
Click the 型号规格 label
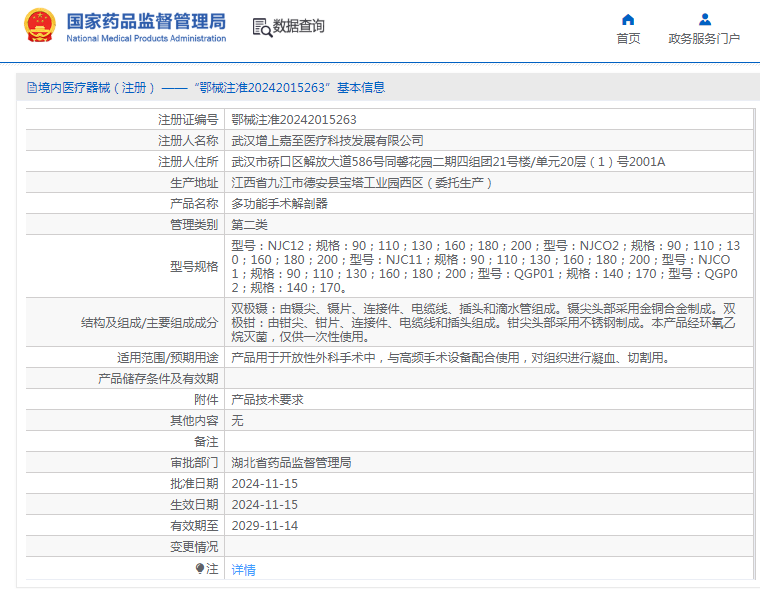click(194, 267)
